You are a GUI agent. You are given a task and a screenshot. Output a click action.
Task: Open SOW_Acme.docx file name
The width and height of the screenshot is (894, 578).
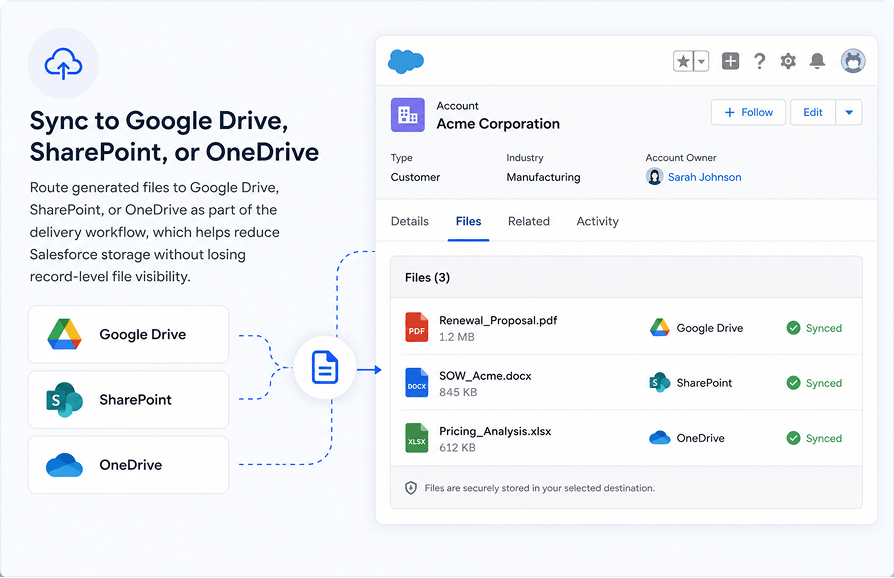click(485, 376)
